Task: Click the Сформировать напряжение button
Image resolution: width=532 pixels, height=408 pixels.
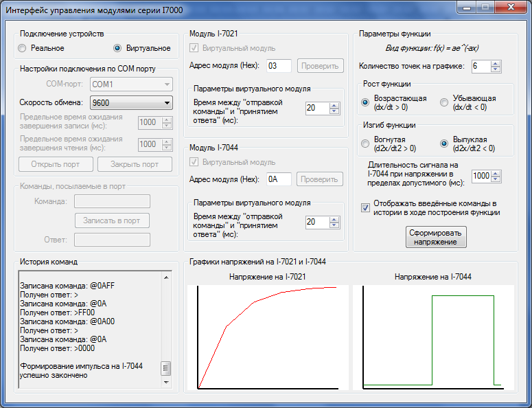Action: pos(436,237)
